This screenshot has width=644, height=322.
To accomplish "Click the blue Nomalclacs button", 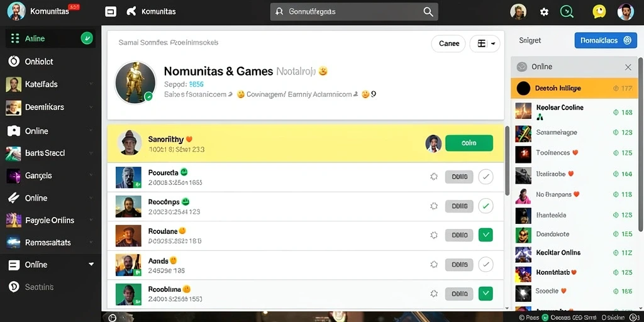I will 606,40.
